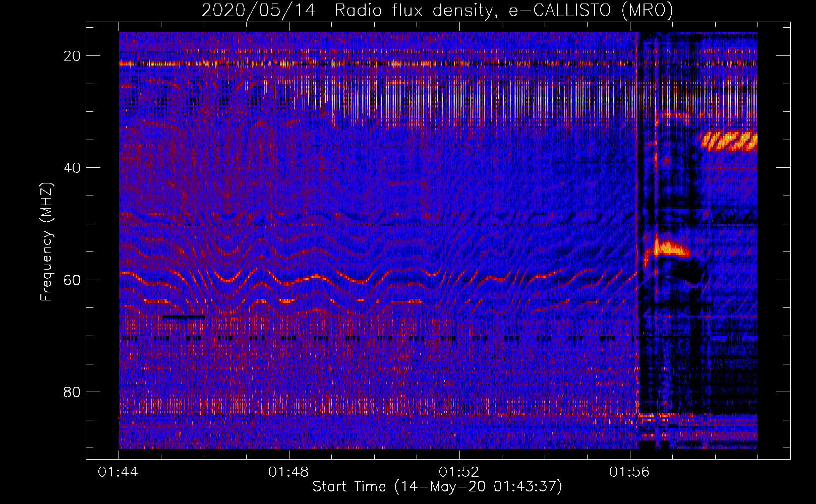Click the '01:52' time tick label
The image size is (816, 504).
pos(459,472)
